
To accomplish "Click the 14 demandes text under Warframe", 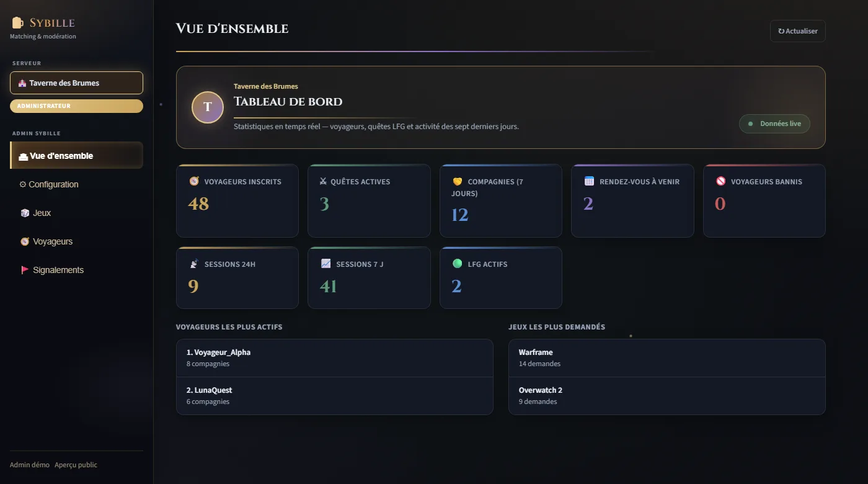I will point(539,364).
